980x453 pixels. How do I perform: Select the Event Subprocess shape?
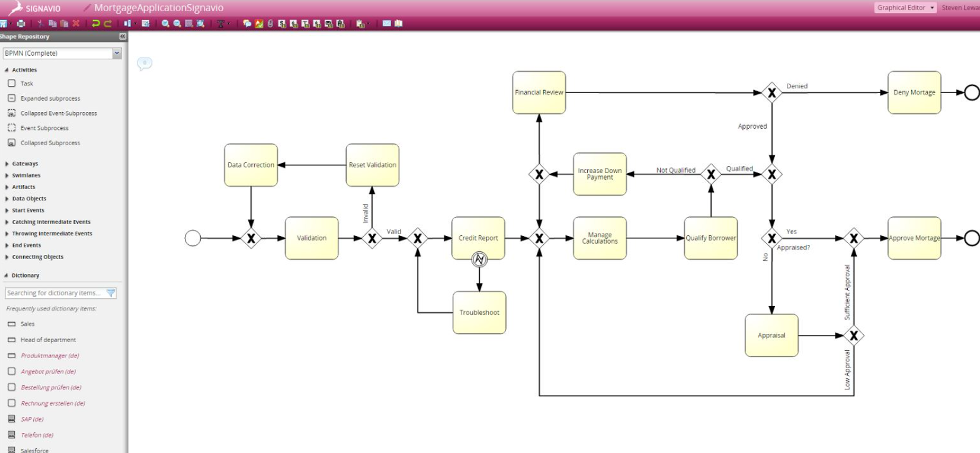pyautogui.click(x=39, y=128)
